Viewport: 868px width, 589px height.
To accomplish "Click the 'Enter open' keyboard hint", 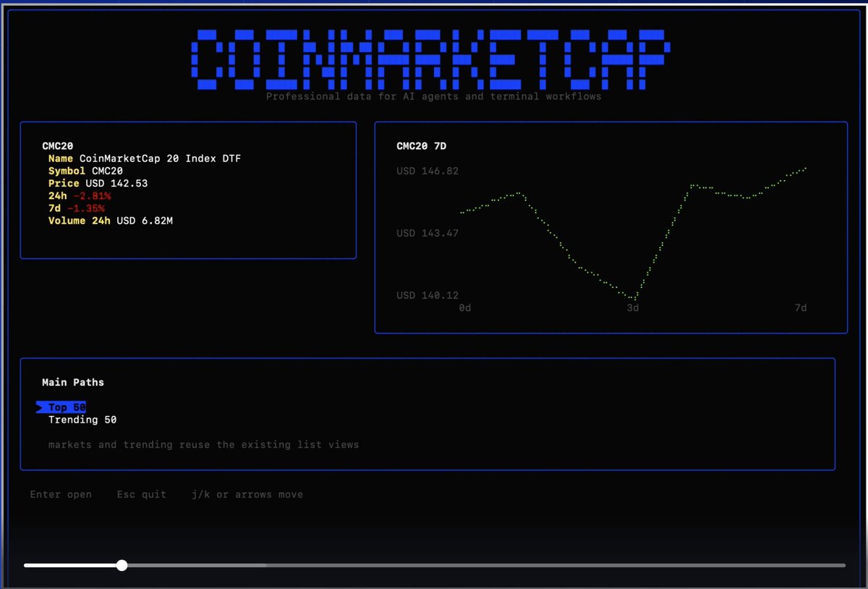I will point(61,495).
